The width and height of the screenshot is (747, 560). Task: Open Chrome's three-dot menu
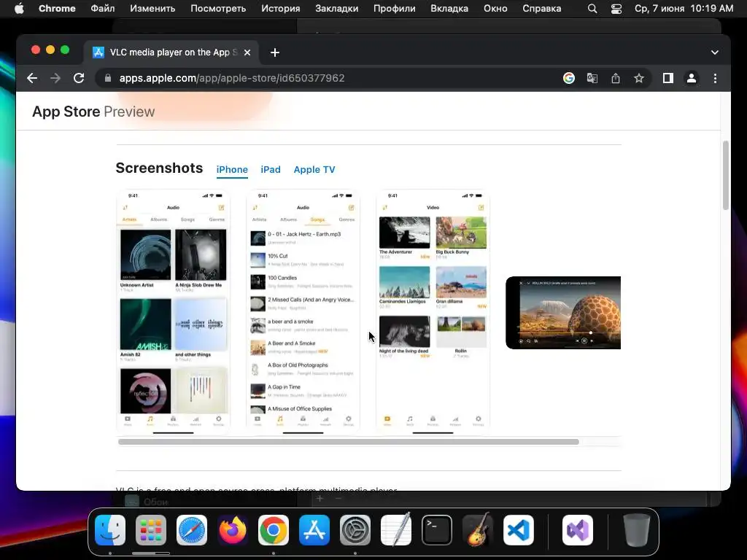(715, 78)
